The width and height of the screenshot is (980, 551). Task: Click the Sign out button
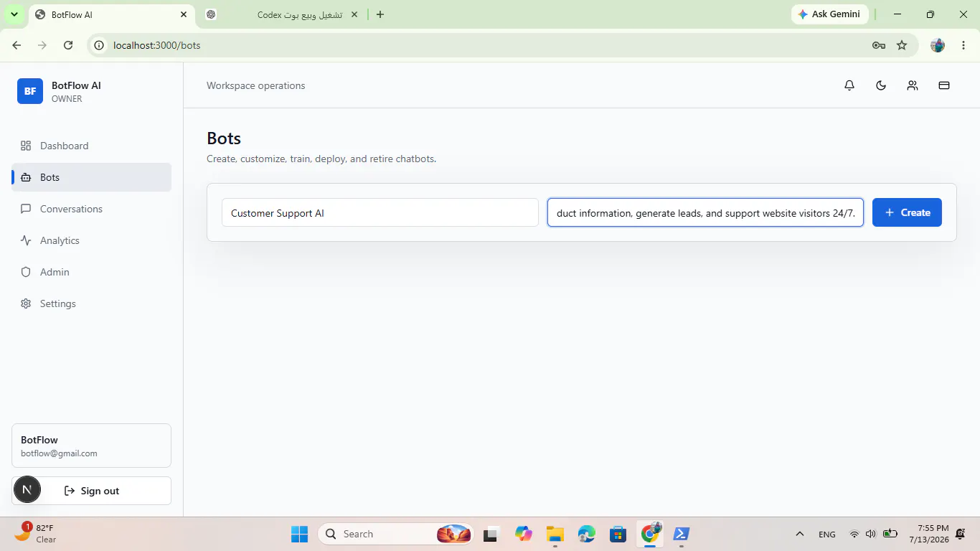click(x=91, y=491)
